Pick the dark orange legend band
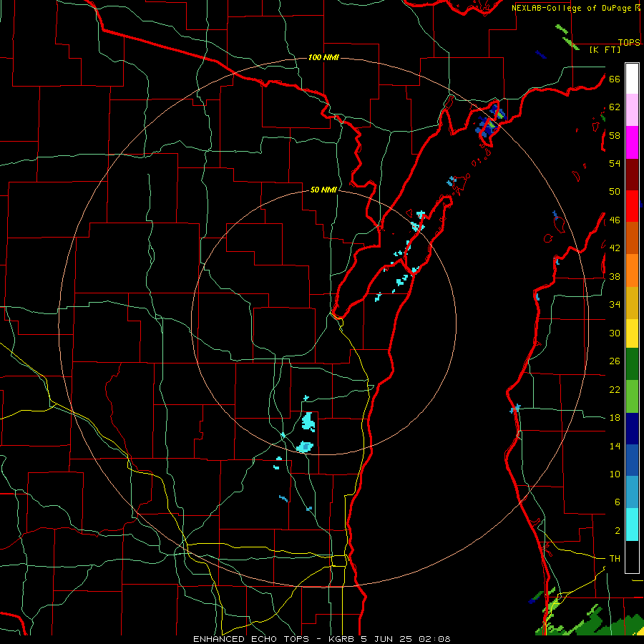 pyautogui.click(x=632, y=238)
